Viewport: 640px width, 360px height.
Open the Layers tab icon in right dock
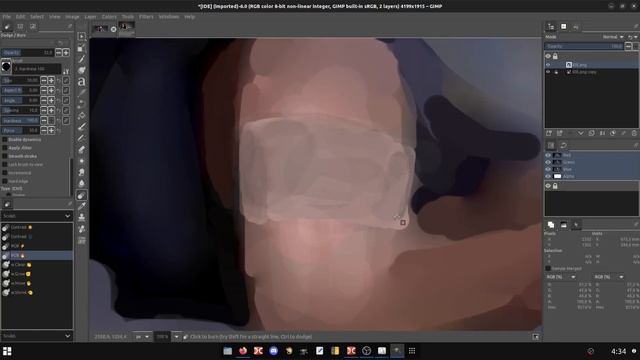coord(551,27)
